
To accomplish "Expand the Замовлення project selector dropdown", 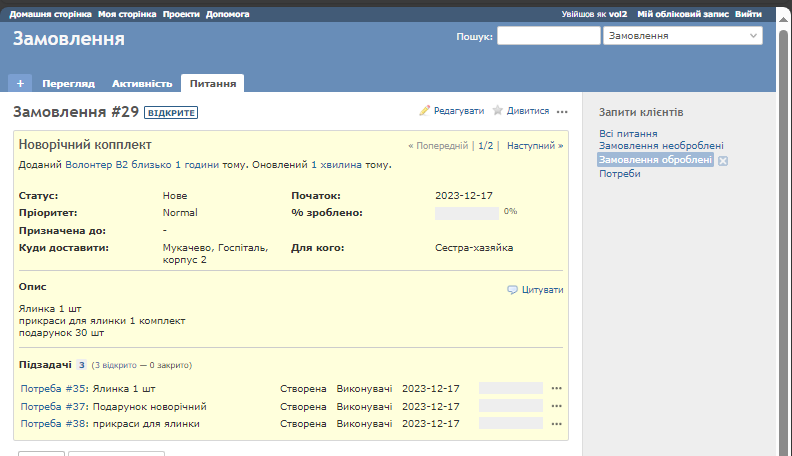I will tap(682, 36).
